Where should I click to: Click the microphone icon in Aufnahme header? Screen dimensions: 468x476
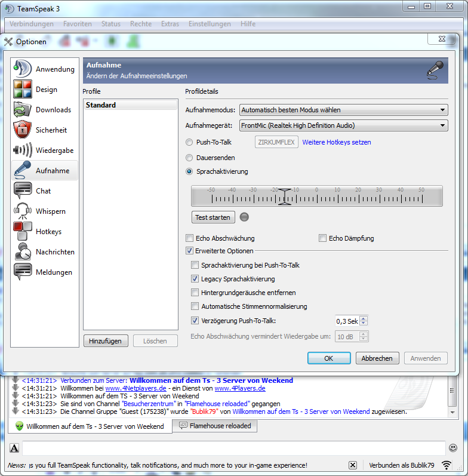(435, 70)
